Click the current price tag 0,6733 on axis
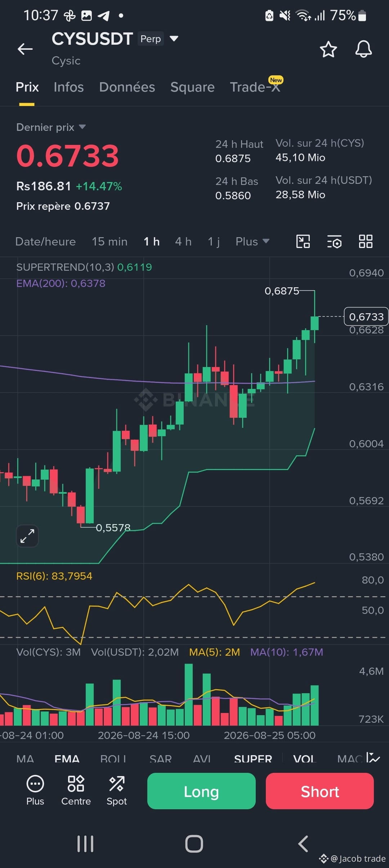The image size is (389, 868). 366,316
